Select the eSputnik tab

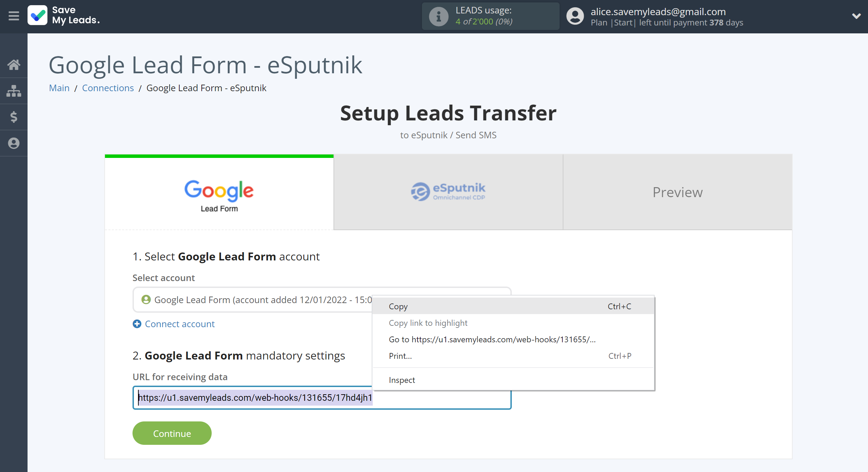pyautogui.click(x=448, y=191)
